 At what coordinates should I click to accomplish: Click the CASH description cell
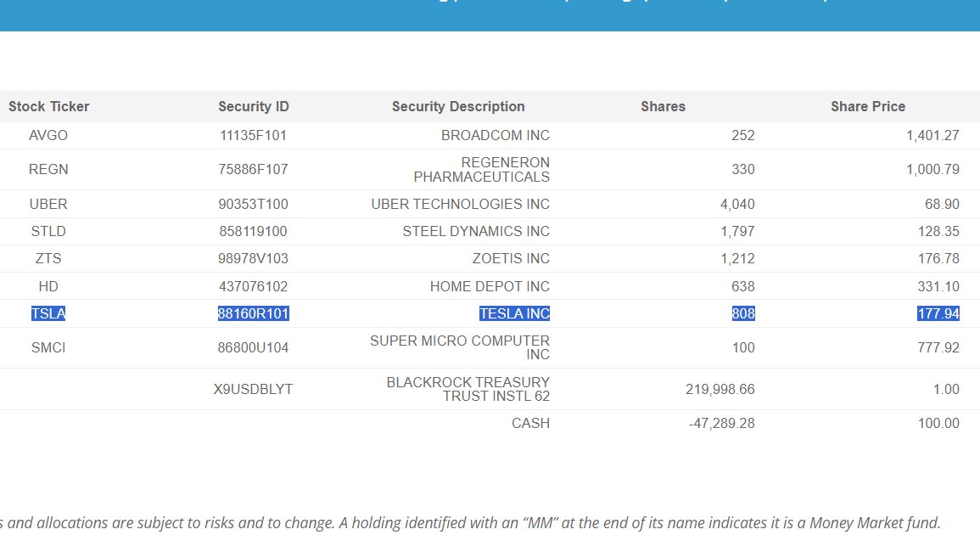click(530, 423)
